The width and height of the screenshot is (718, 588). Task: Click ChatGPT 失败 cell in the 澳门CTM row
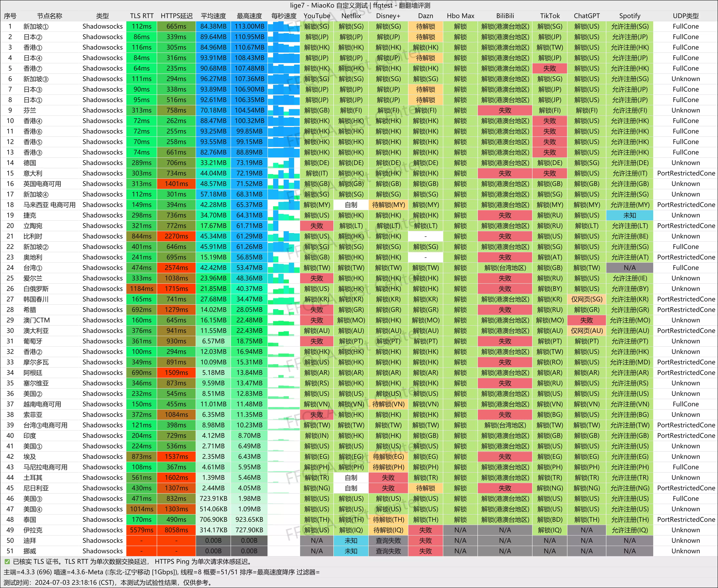[x=587, y=320]
